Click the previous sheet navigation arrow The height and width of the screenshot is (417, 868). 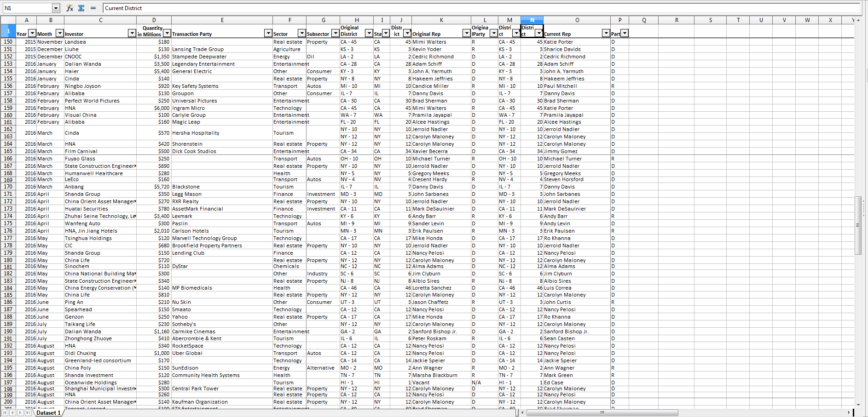[x=12, y=413]
